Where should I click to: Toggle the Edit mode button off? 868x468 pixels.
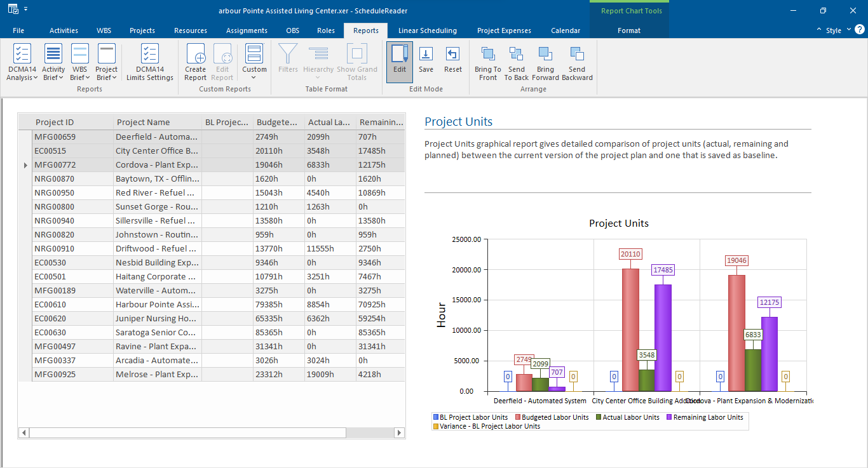(399, 62)
